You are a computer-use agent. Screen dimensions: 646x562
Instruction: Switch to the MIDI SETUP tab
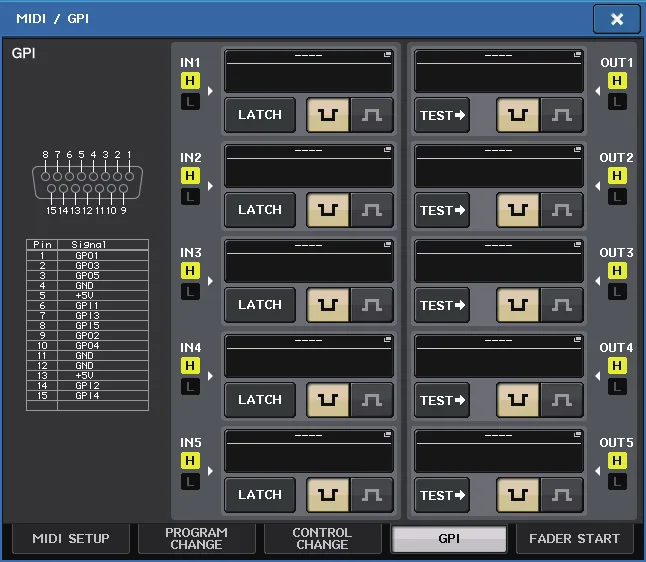[71, 539]
